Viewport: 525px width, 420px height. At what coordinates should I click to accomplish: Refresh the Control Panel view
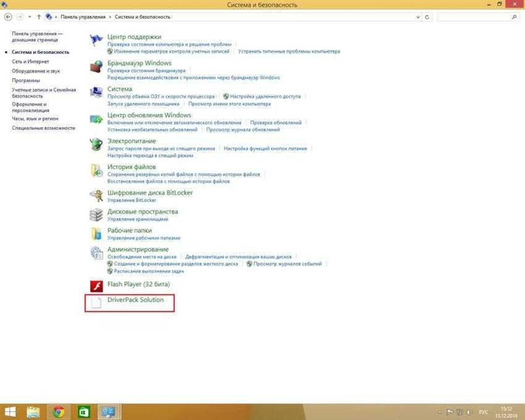pos(428,17)
